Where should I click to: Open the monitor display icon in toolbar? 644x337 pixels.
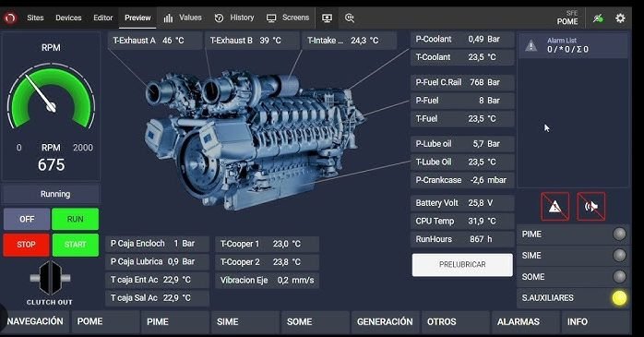pos(327,18)
